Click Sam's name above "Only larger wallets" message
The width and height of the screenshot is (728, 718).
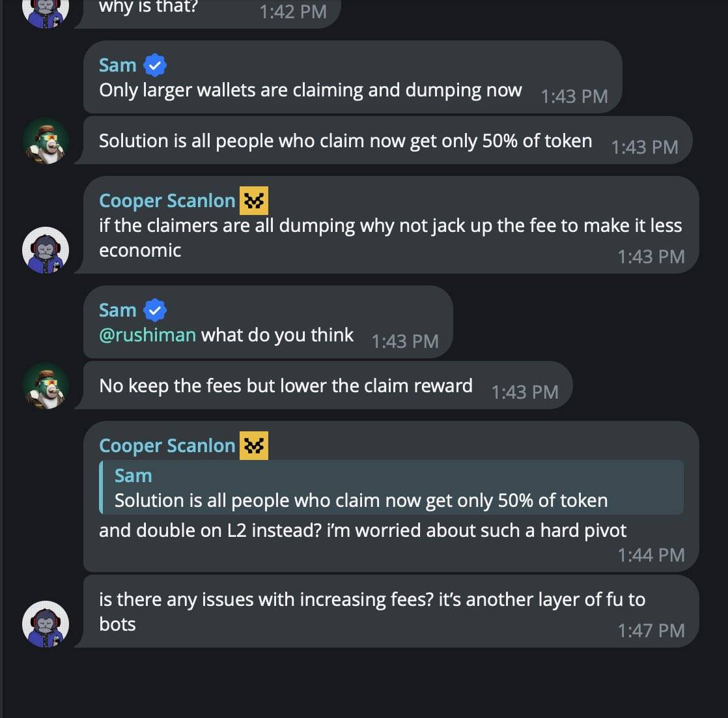(118, 65)
